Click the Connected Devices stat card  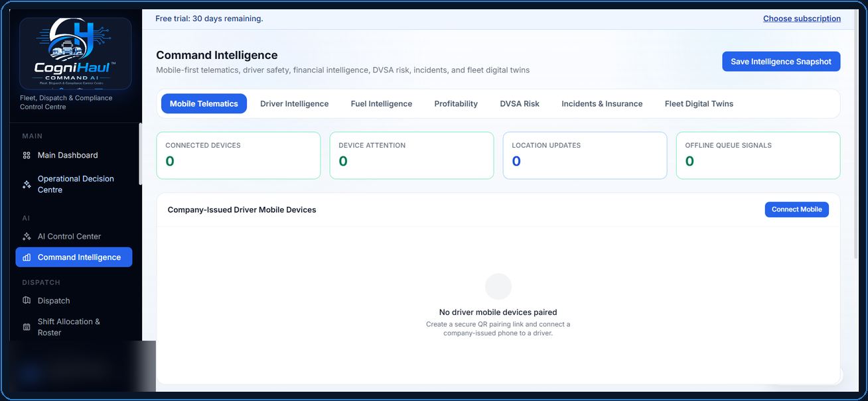click(x=238, y=155)
